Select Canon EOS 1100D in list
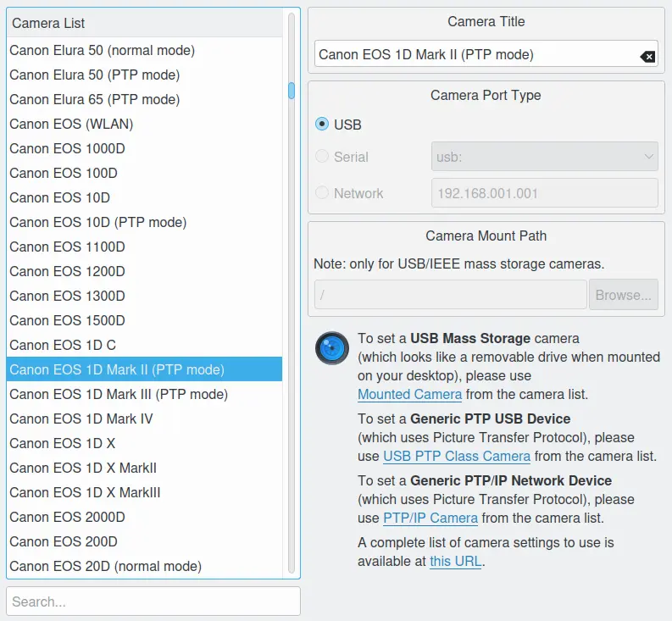672x621 pixels. click(x=144, y=247)
